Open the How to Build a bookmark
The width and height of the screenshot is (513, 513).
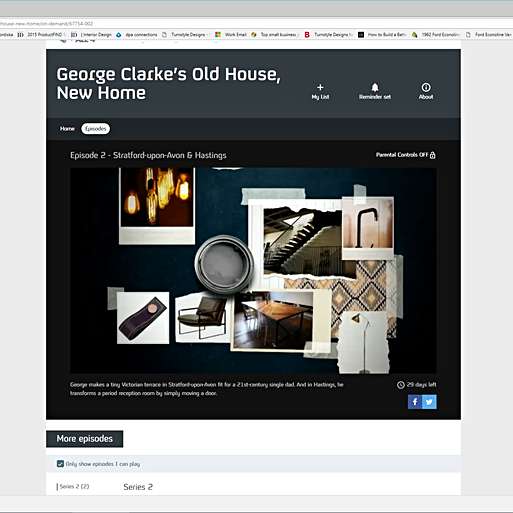click(x=382, y=35)
